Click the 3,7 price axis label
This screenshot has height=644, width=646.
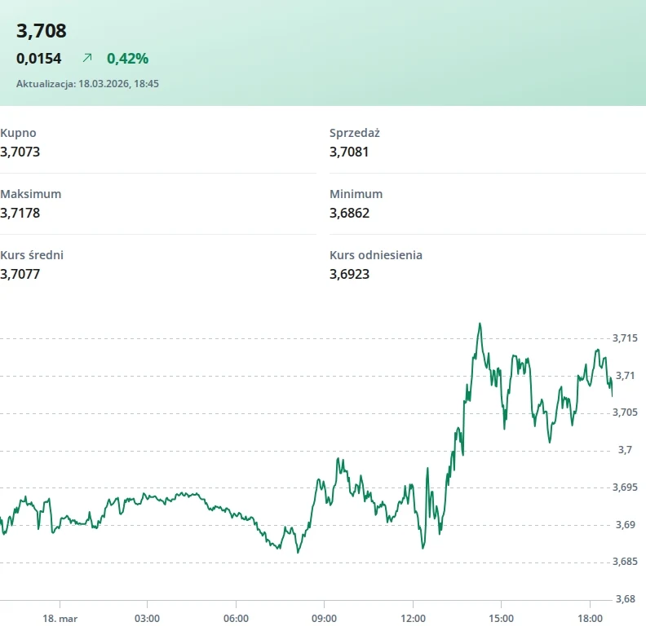(625, 450)
